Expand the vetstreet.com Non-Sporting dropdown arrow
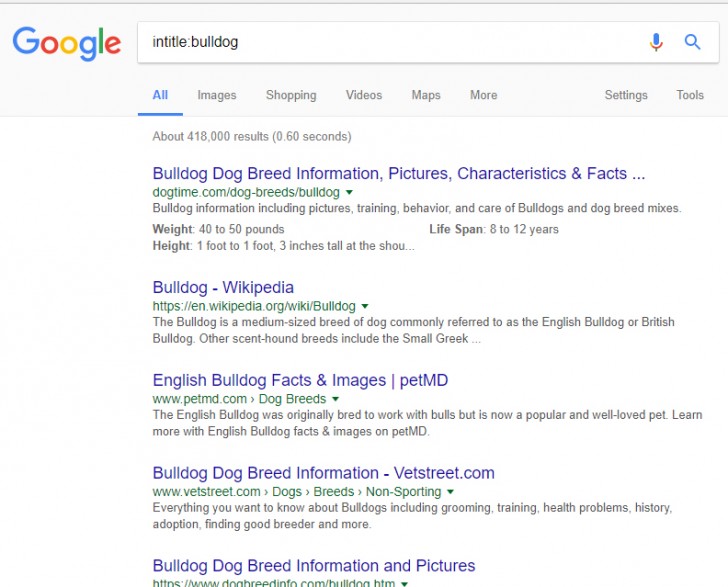 [451, 492]
